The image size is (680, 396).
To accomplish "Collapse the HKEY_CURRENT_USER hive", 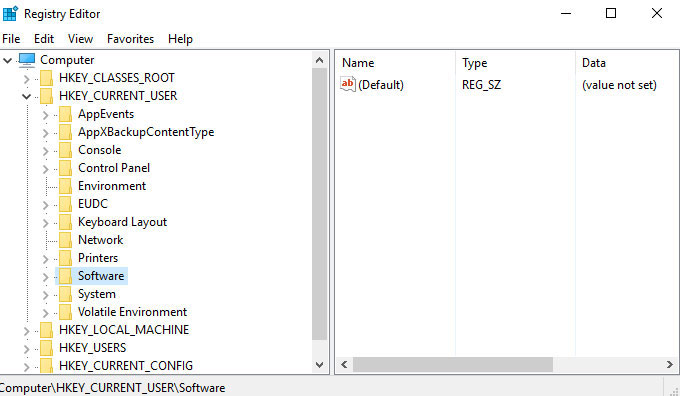I will [x=26, y=96].
